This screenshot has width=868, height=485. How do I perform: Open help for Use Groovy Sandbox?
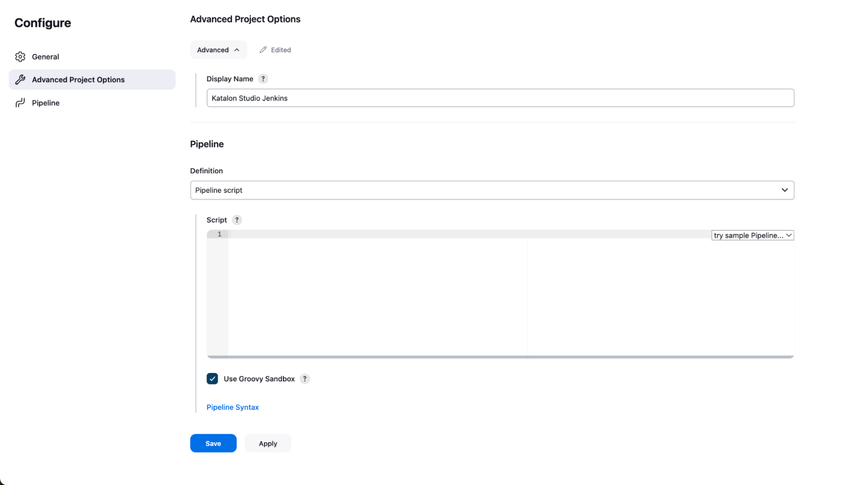pos(305,379)
